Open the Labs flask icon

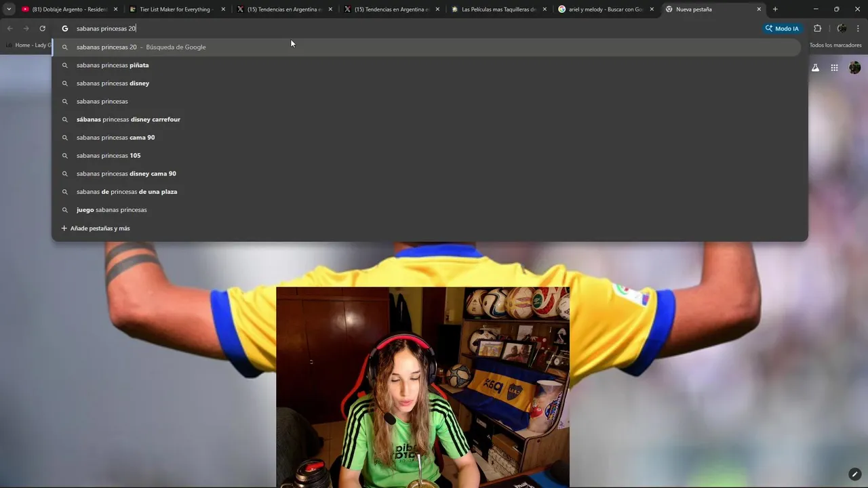(x=815, y=68)
